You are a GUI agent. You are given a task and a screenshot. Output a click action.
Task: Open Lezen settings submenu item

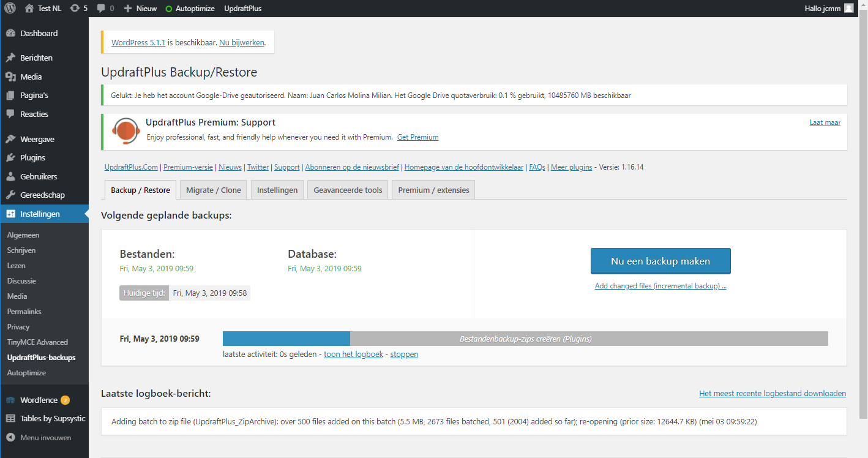coord(16,266)
